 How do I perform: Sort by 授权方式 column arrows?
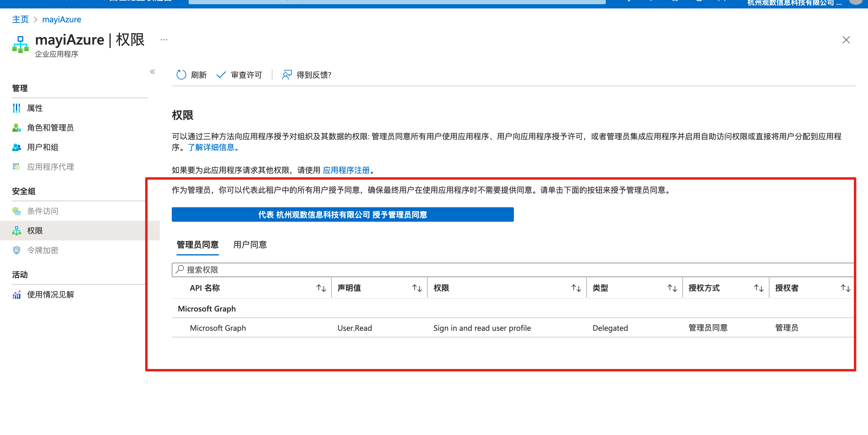coord(759,288)
